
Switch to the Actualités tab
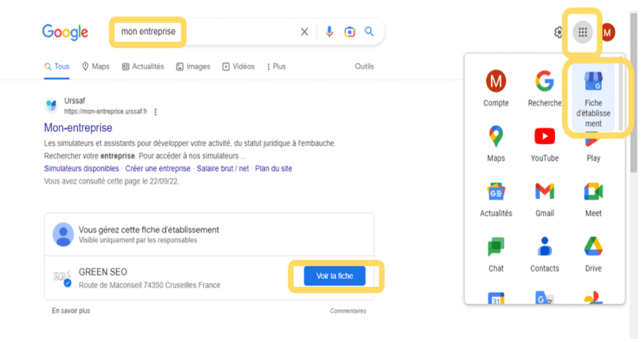pyautogui.click(x=143, y=67)
